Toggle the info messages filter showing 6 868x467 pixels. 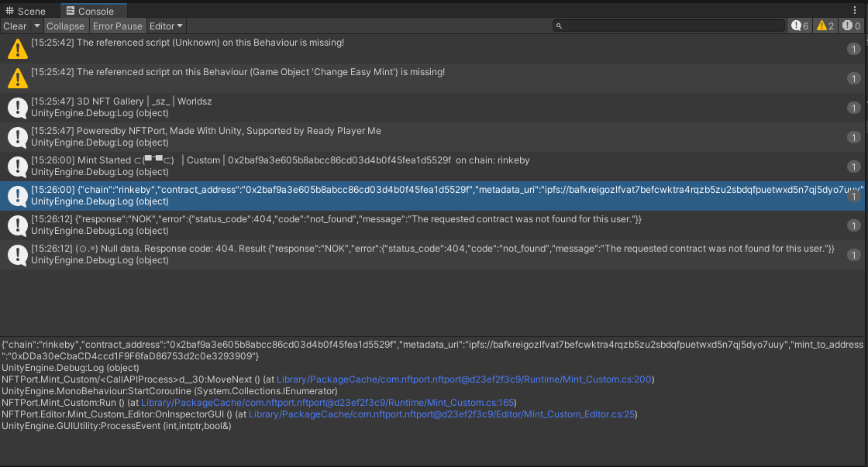tap(798, 25)
